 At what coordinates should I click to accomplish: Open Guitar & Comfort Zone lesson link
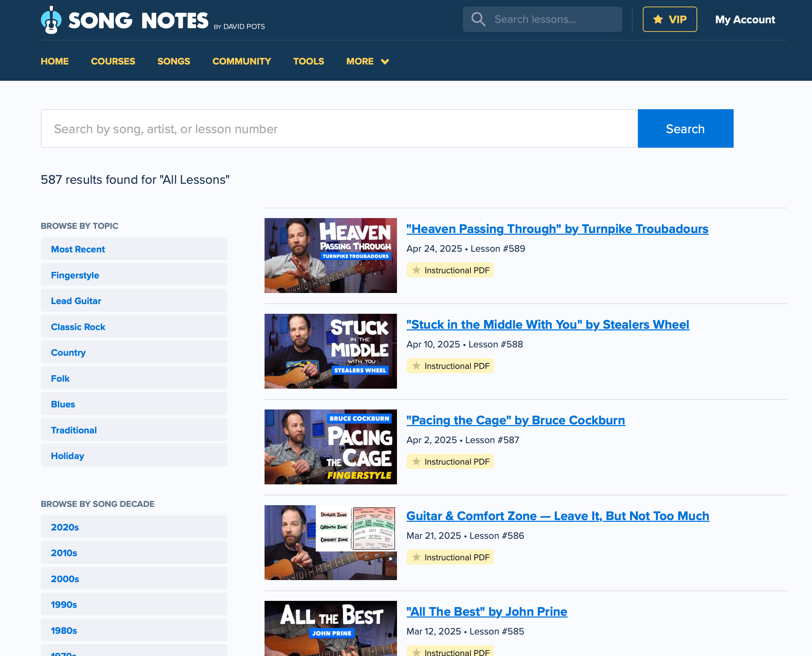pyautogui.click(x=558, y=516)
